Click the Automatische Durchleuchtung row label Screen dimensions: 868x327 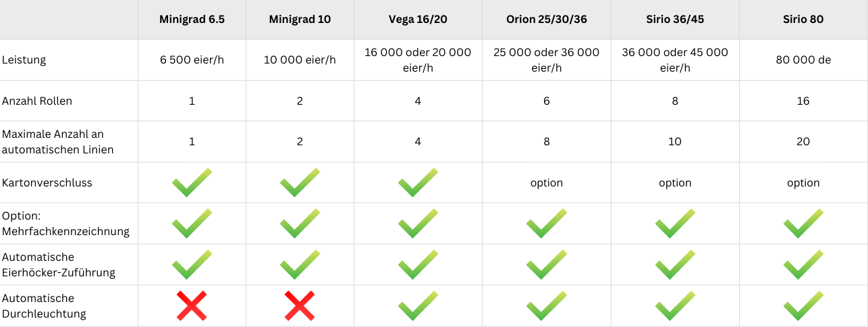[x=44, y=305]
